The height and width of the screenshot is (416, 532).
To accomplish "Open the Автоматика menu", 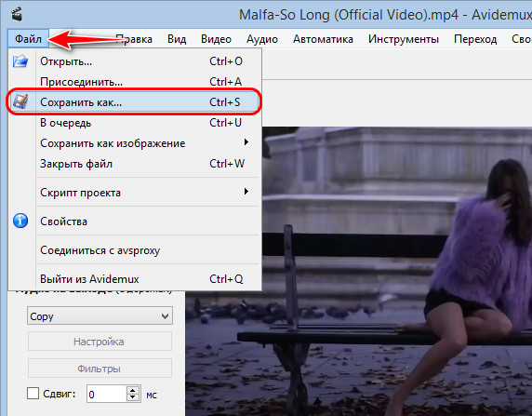I will click(x=323, y=39).
